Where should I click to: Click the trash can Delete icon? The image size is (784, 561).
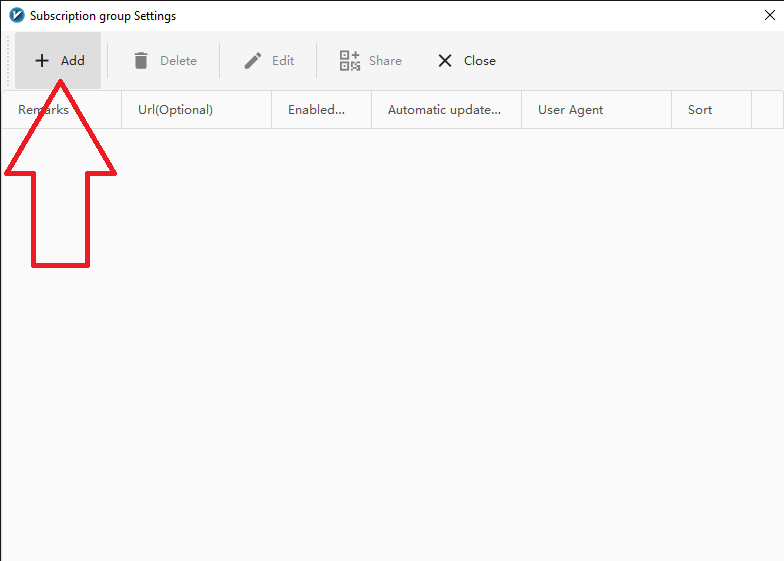coord(141,61)
